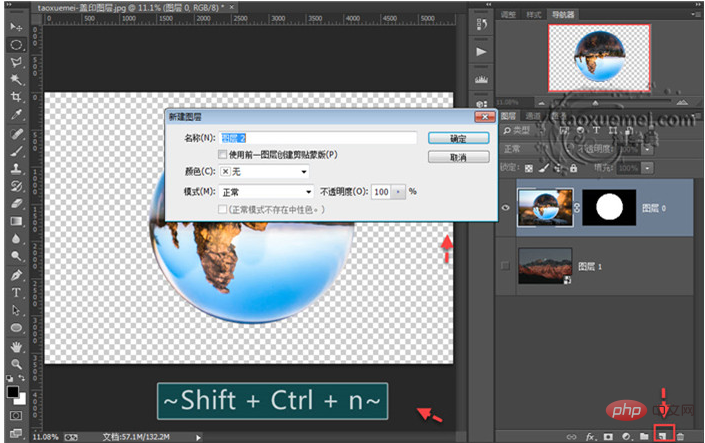Screen dimensions: 705x443
Task: Select the Path Selection tool
Action: pos(16,310)
